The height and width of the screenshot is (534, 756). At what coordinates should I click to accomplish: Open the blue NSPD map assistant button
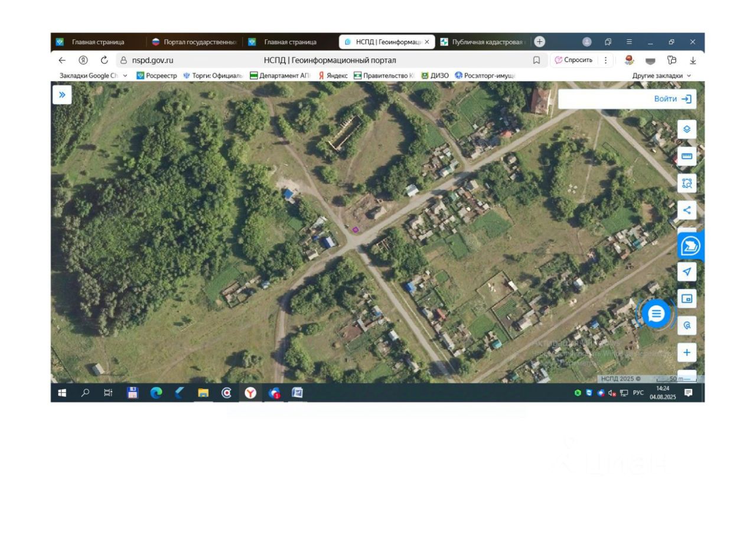[690, 246]
